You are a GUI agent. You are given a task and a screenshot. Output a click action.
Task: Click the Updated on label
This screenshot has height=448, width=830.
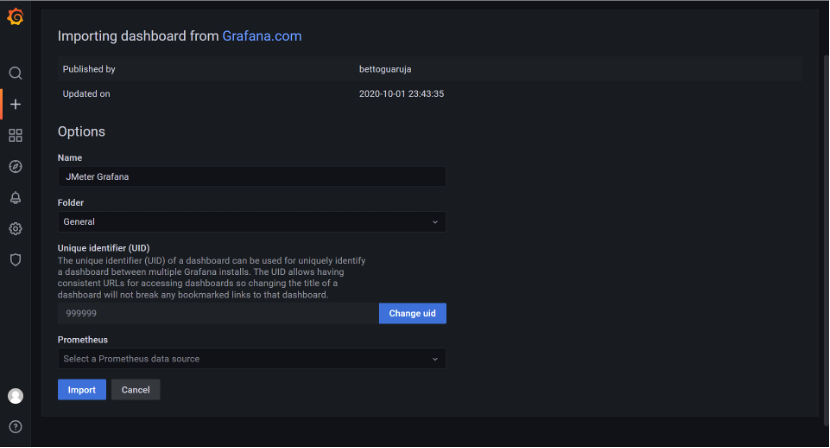(86, 94)
